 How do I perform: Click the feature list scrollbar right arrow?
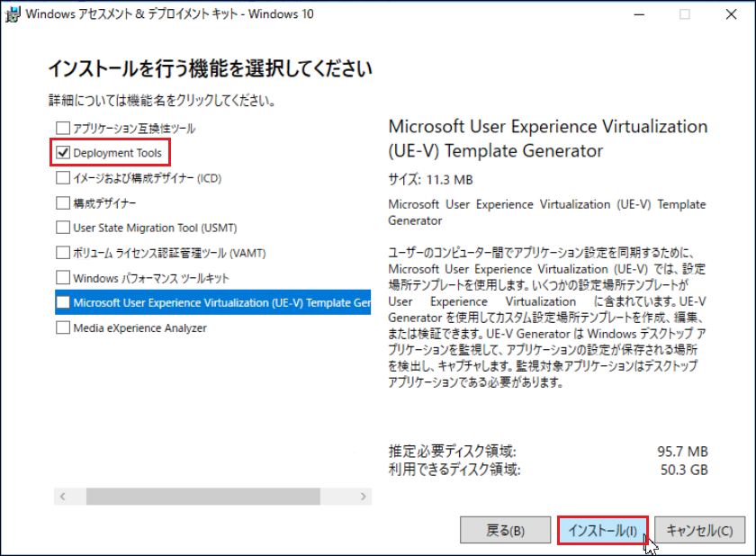pyautogui.click(x=363, y=497)
